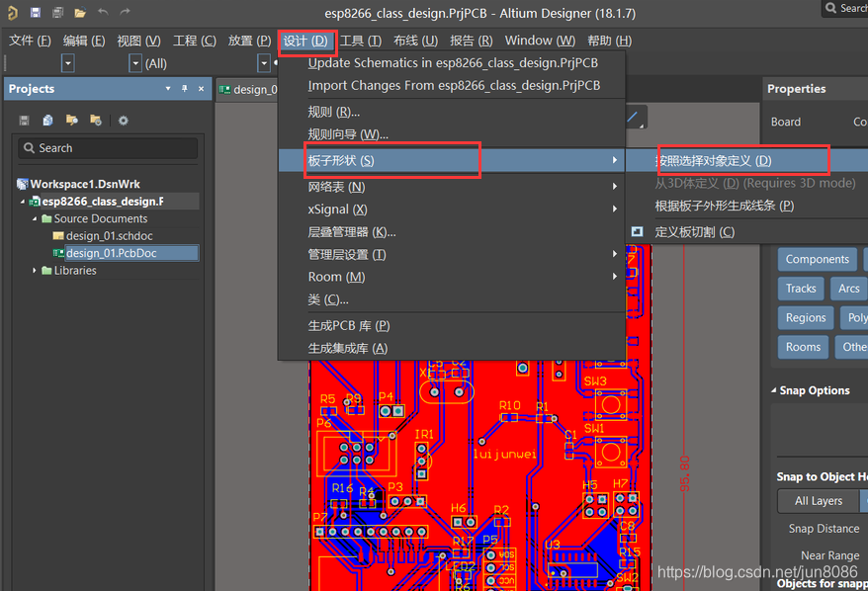The width and height of the screenshot is (868, 591).
Task: Choose 生成PCB 库 (P)
Action: point(452,325)
